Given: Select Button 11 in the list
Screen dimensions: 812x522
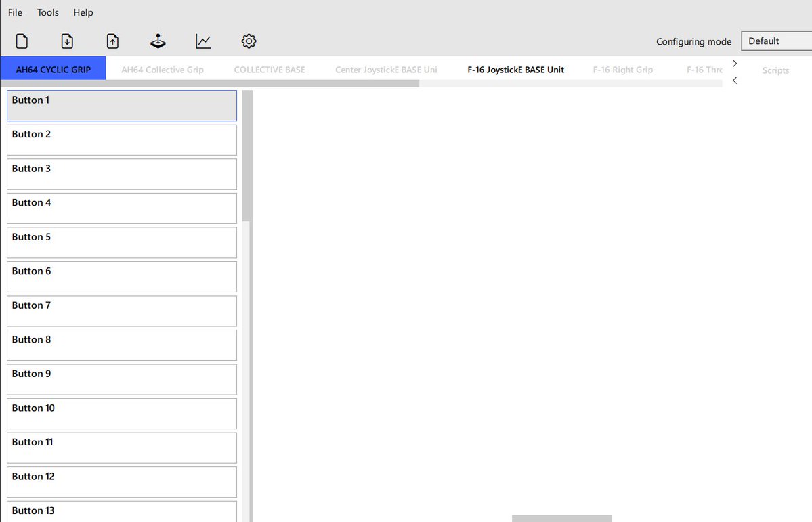Looking at the screenshot, I should pyautogui.click(x=122, y=448).
